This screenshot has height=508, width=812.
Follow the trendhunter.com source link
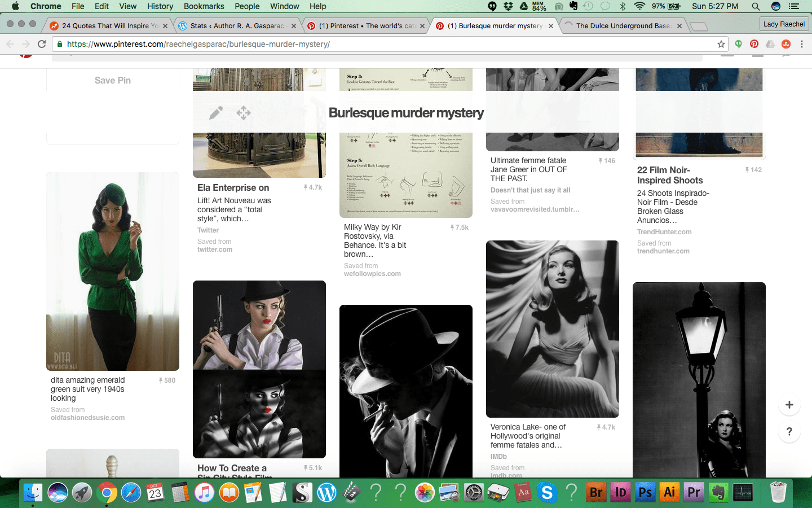click(x=663, y=251)
